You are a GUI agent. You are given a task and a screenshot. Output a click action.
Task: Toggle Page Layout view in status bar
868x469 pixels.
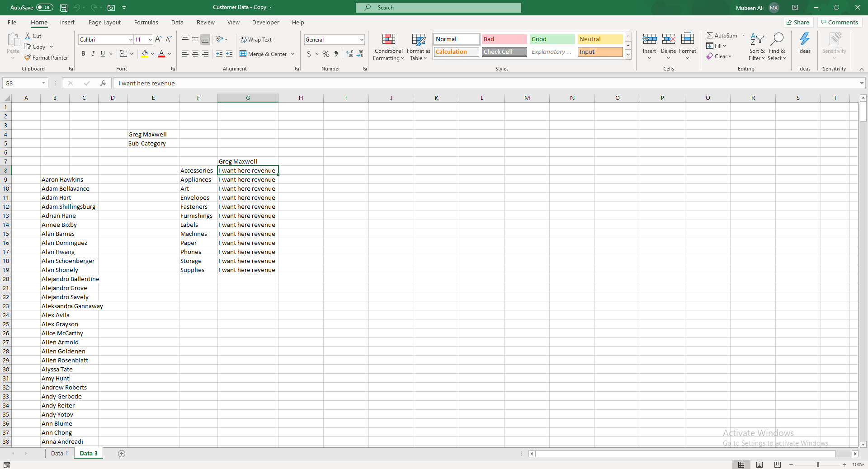coord(759,464)
